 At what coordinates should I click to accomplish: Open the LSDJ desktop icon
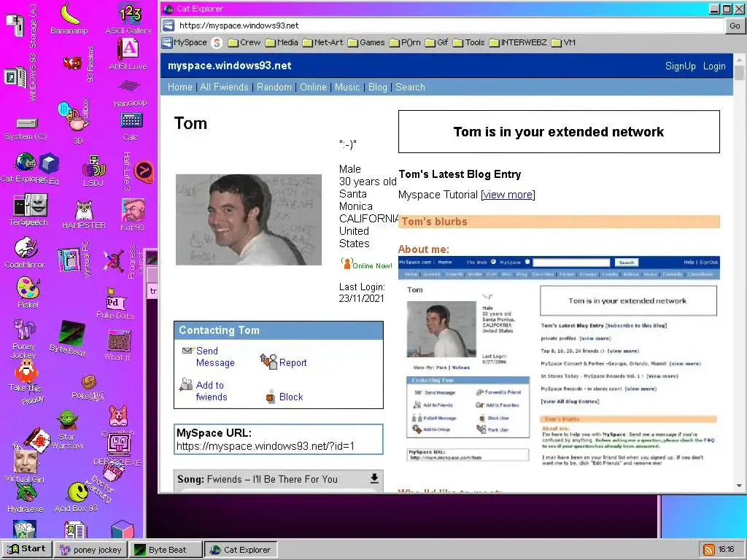point(93,171)
